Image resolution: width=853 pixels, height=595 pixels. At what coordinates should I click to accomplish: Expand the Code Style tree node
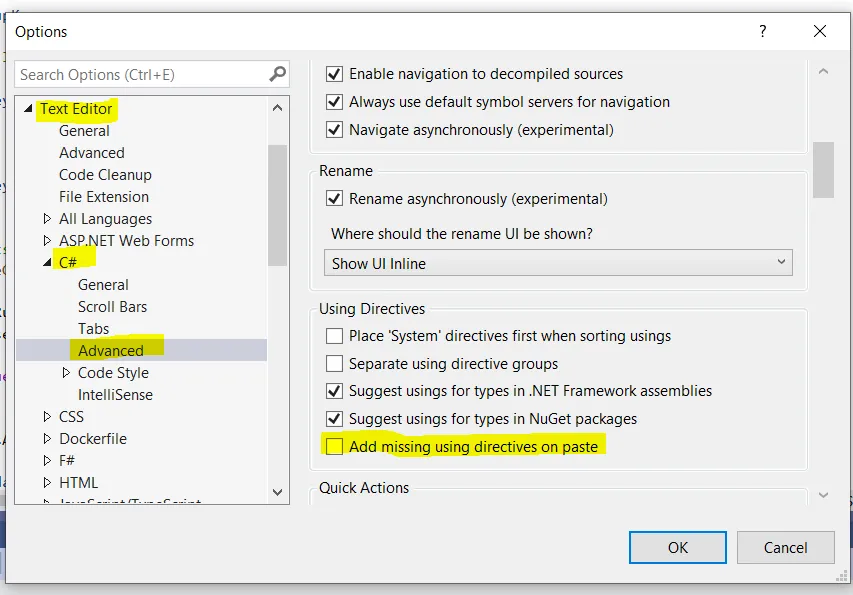point(67,372)
